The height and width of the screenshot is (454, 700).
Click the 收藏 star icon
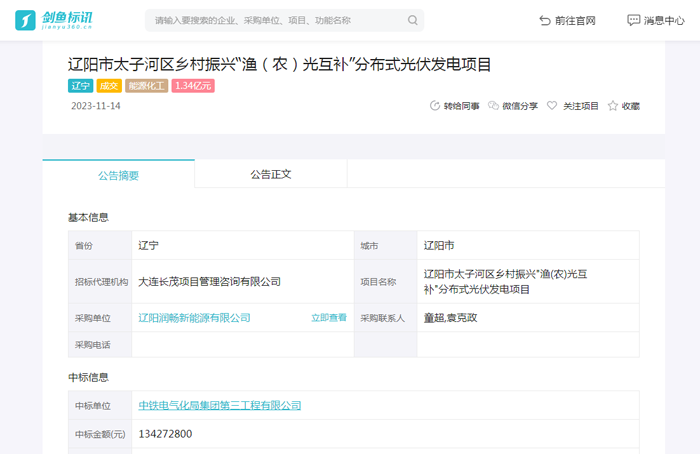tap(612, 106)
